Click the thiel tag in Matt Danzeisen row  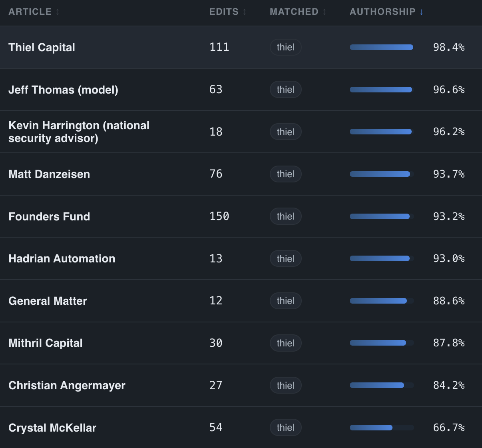pos(286,174)
